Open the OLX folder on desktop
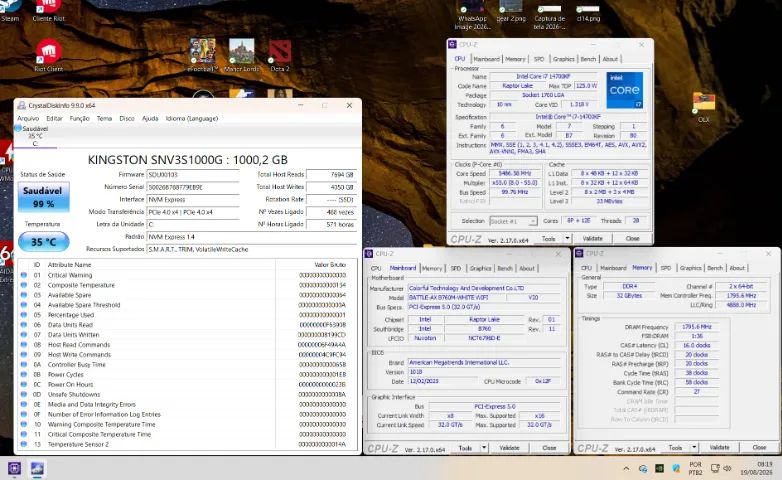The image size is (782, 480). [x=704, y=107]
